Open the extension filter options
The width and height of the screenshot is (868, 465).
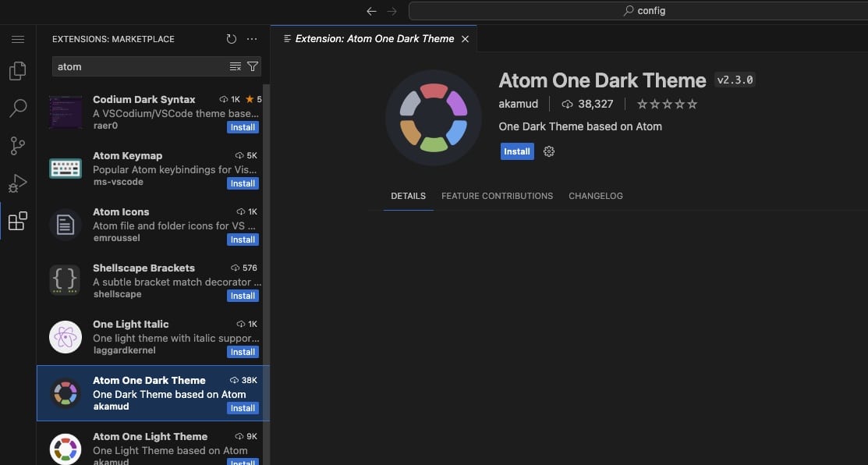click(x=253, y=66)
